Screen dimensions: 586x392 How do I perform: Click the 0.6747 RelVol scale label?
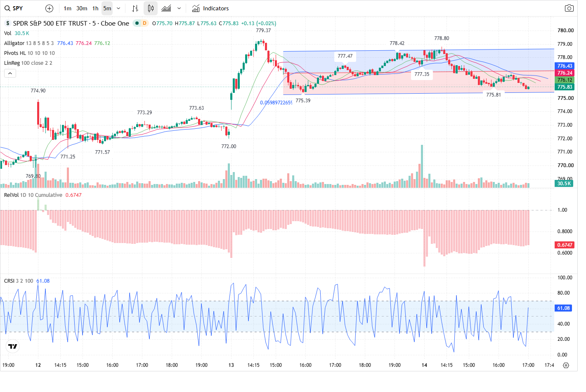click(x=565, y=245)
